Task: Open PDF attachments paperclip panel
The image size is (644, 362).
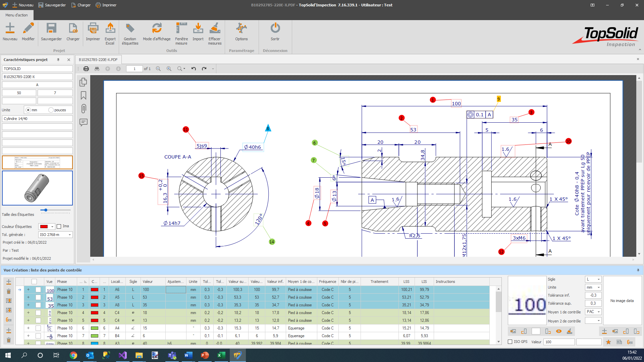Action: [84, 109]
